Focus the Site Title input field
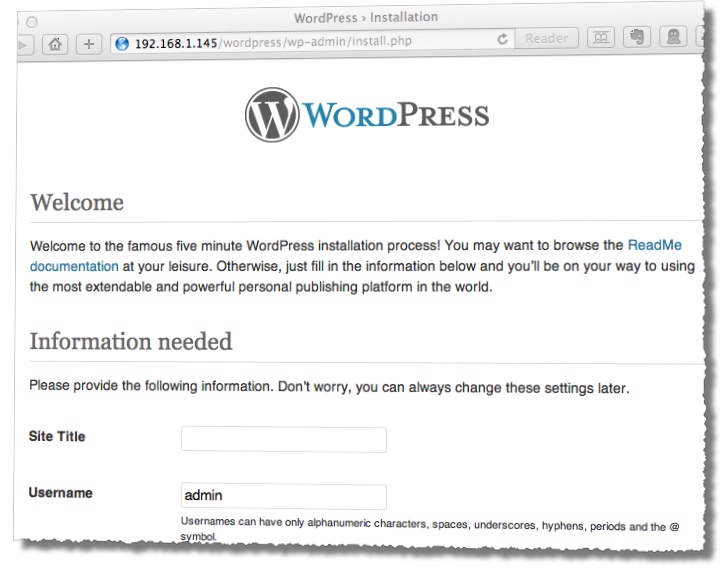Viewport: 724px width, 569px height. click(284, 439)
